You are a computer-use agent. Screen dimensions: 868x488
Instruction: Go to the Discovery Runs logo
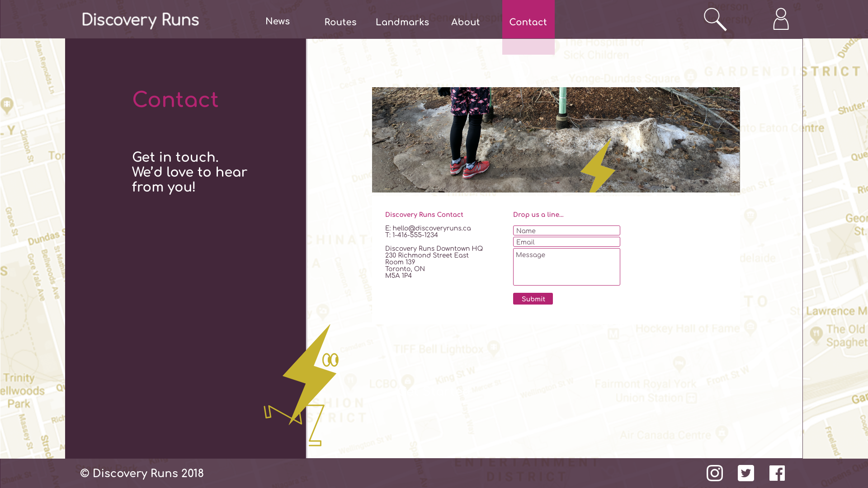140,20
